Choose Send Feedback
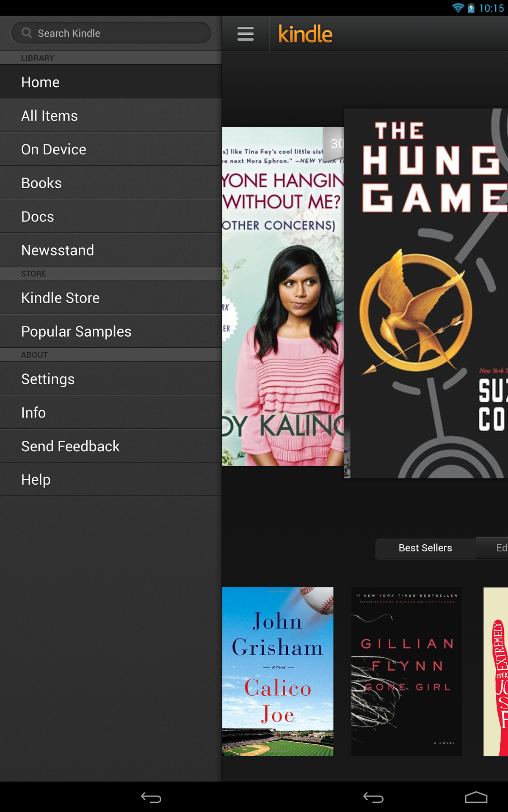Viewport: 508px width, 812px height. [x=111, y=446]
